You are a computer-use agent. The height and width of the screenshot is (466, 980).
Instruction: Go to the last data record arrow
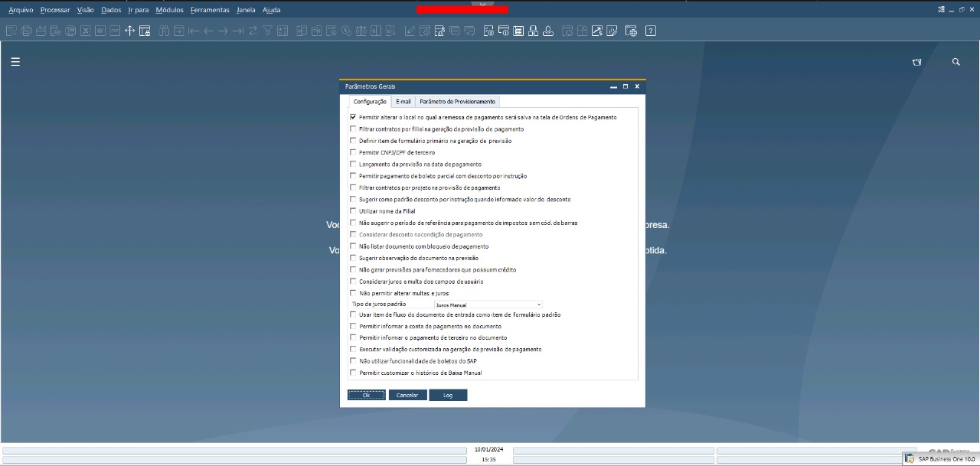click(238, 31)
